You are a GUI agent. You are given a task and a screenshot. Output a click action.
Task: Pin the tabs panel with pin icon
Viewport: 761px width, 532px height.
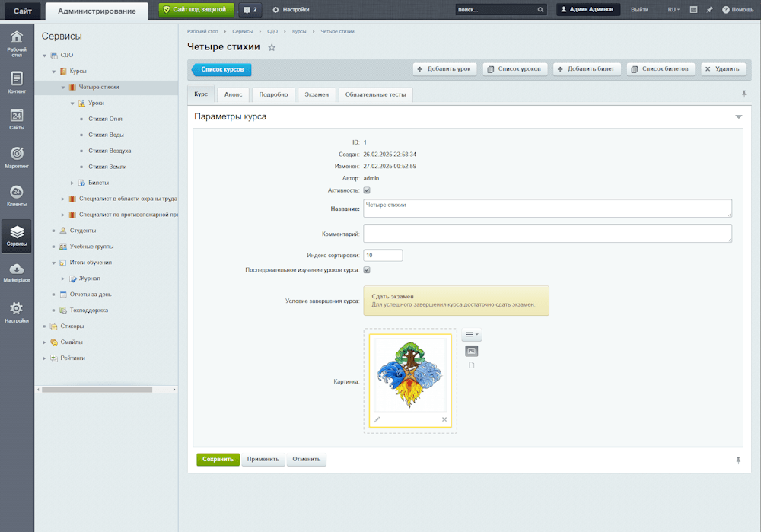744,94
